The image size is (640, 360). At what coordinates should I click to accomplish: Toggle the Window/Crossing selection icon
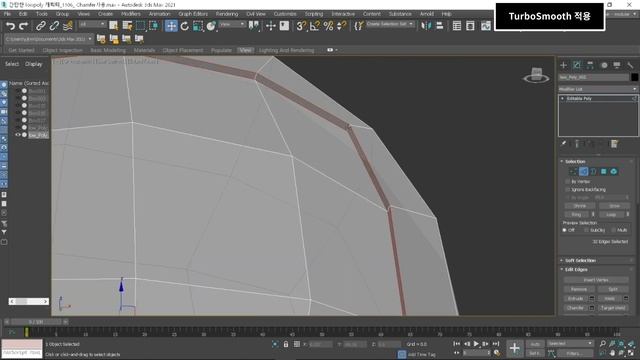[x=154, y=26]
